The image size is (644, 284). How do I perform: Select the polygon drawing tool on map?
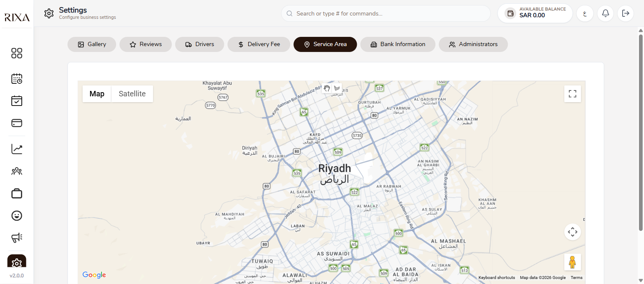[337, 88]
